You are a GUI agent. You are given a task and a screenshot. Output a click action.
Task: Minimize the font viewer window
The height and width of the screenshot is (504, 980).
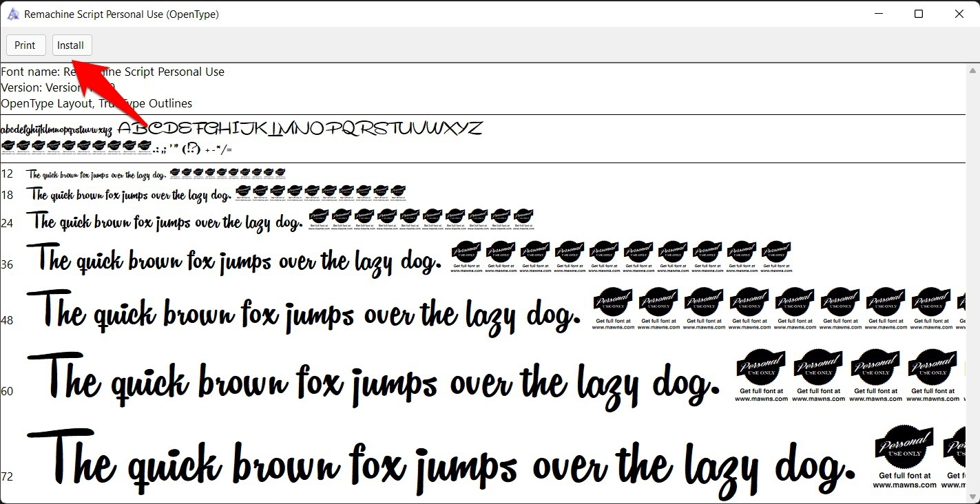pyautogui.click(x=878, y=14)
